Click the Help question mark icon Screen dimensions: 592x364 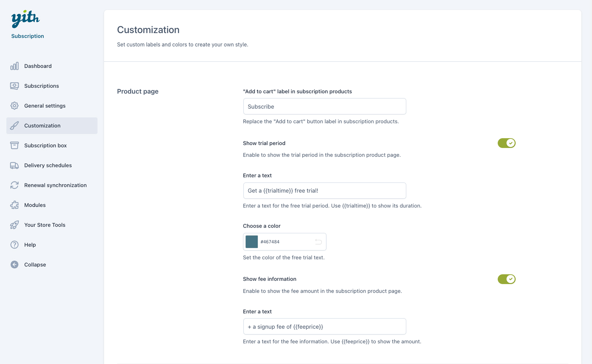coord(14,245)
